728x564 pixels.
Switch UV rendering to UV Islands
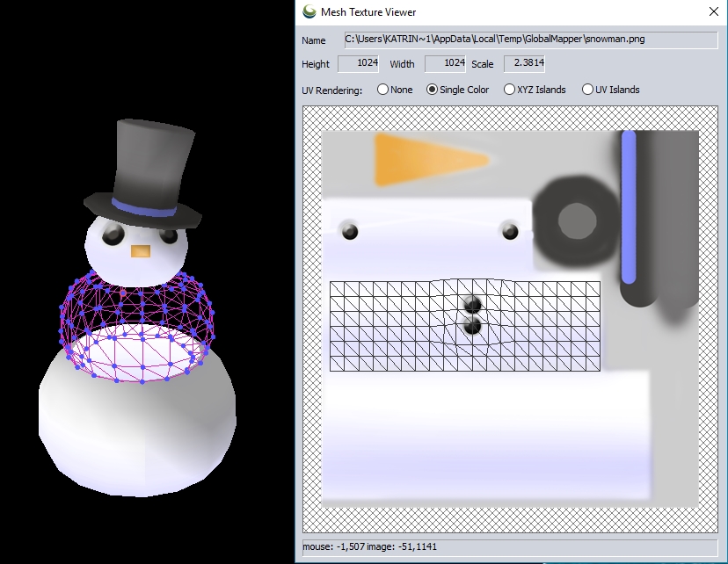point(588,90)
